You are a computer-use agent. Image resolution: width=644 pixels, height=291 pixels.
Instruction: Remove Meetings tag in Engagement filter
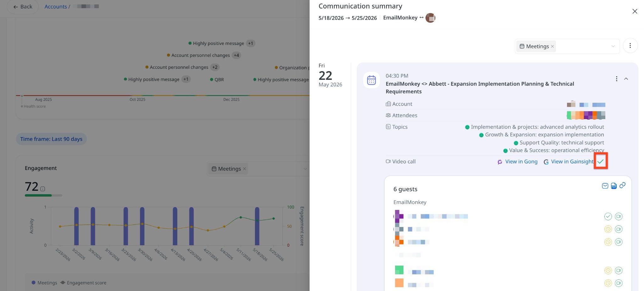click(244, 169)
